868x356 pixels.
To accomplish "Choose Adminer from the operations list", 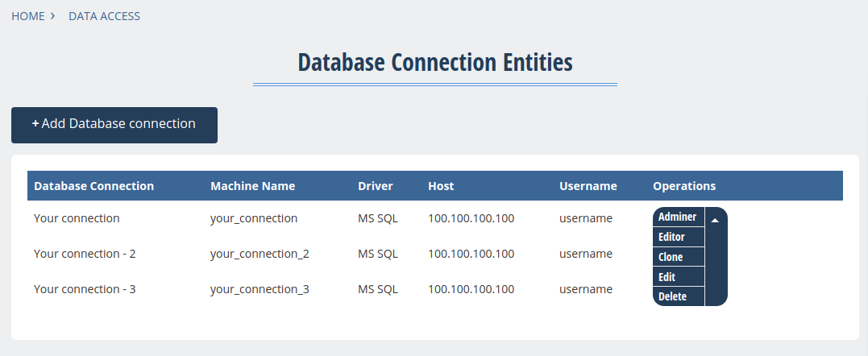I will [677, 217].
